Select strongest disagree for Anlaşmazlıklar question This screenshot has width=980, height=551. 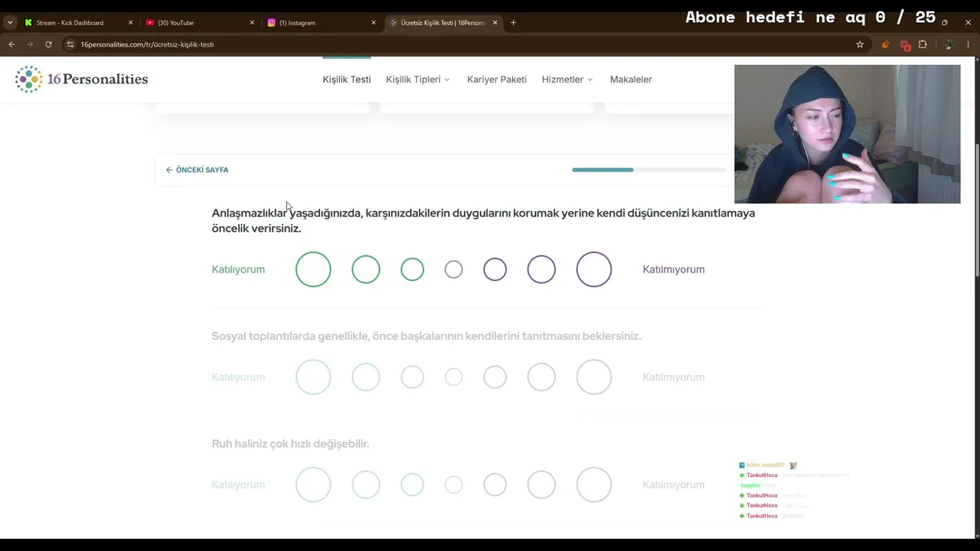tap(594, 269)
